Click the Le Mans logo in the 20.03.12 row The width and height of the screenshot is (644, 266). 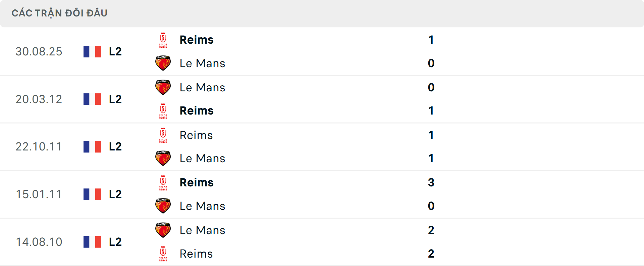[163, 87]
